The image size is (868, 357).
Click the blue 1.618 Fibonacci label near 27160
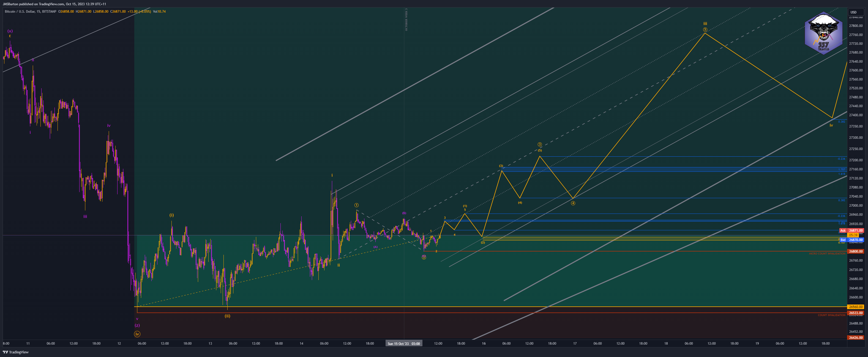click(x=842, y=174)
